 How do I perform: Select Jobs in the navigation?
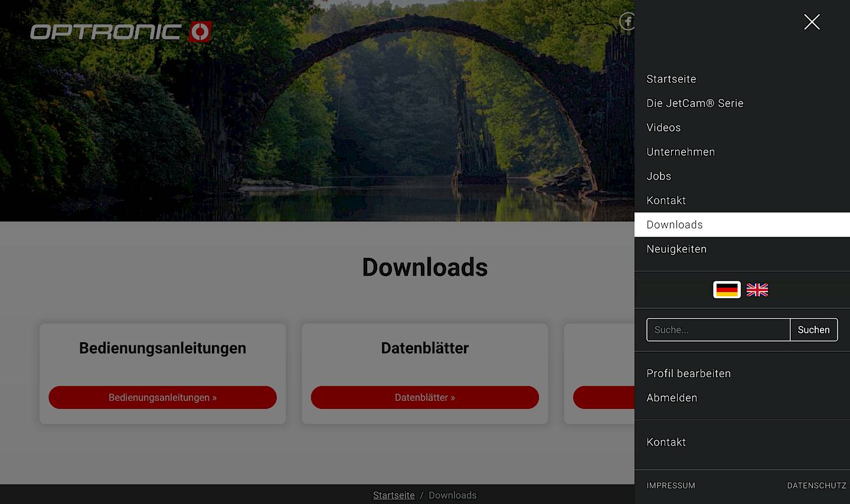pyautogui.click(x=659, y=176)
